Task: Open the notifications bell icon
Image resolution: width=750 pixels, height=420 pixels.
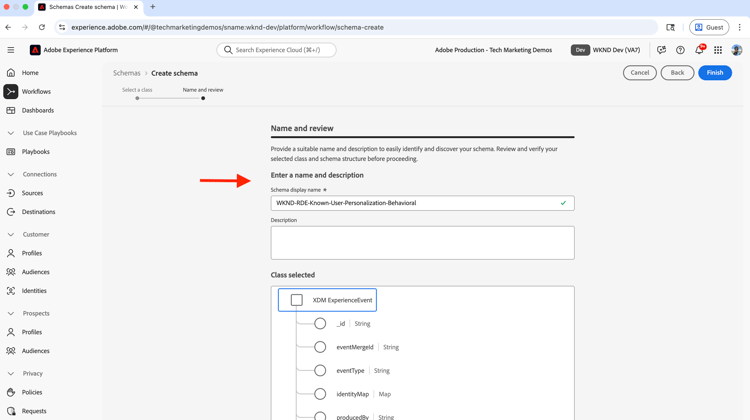Action: [699, 50]
